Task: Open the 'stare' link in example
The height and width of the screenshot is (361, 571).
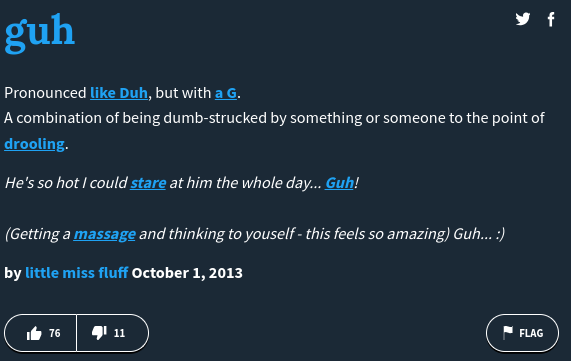Action: [148, 183]
